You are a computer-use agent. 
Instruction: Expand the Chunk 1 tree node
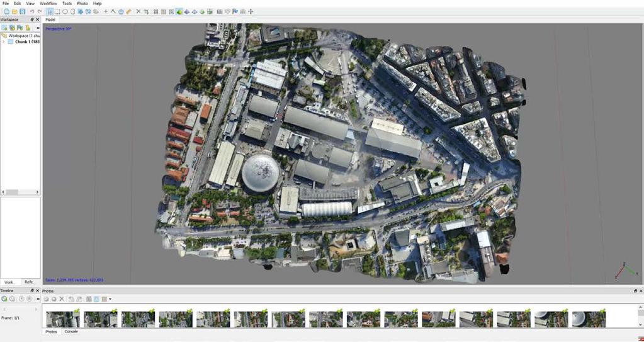click(x=4, y=41)
